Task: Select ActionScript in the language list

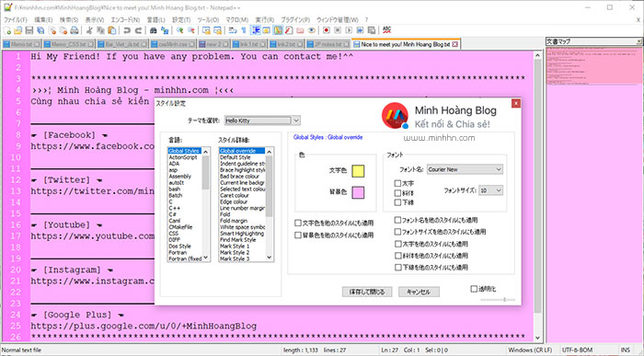Action: click(183, 157)
